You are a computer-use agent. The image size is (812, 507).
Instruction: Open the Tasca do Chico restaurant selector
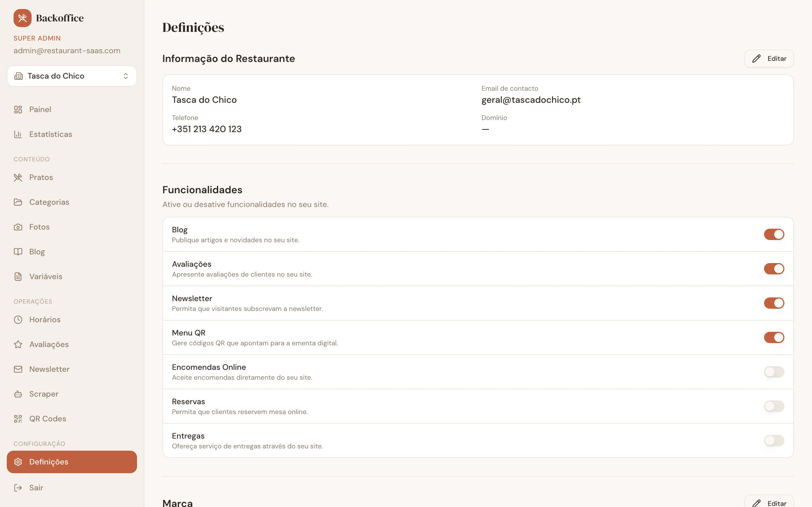tap(72, 76)
